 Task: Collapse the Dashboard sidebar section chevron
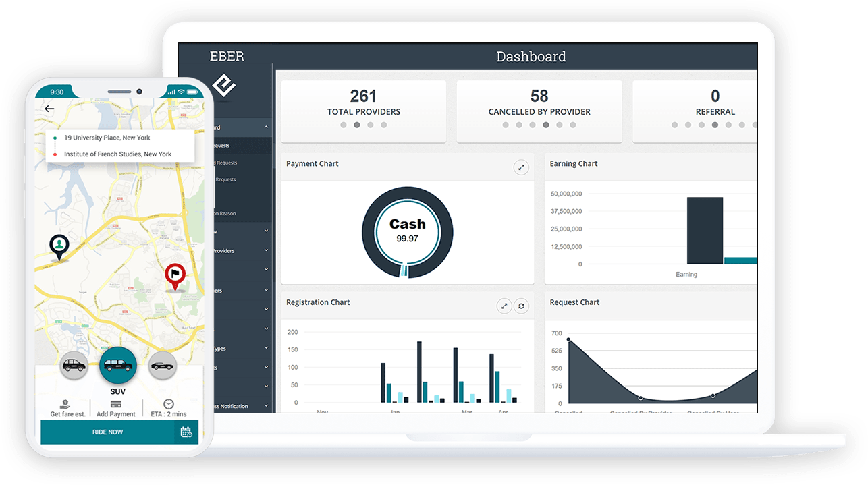pyautogui.click(x=266, y=127)
